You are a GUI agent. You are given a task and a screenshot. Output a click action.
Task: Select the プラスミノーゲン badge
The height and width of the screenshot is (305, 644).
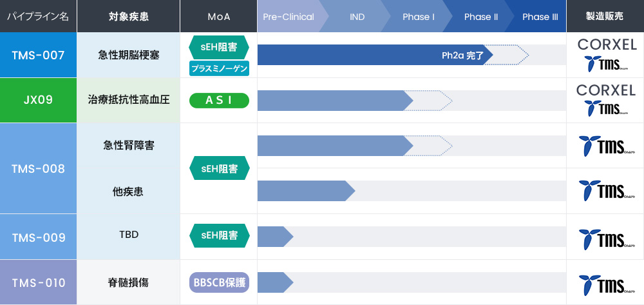[219, 68]
